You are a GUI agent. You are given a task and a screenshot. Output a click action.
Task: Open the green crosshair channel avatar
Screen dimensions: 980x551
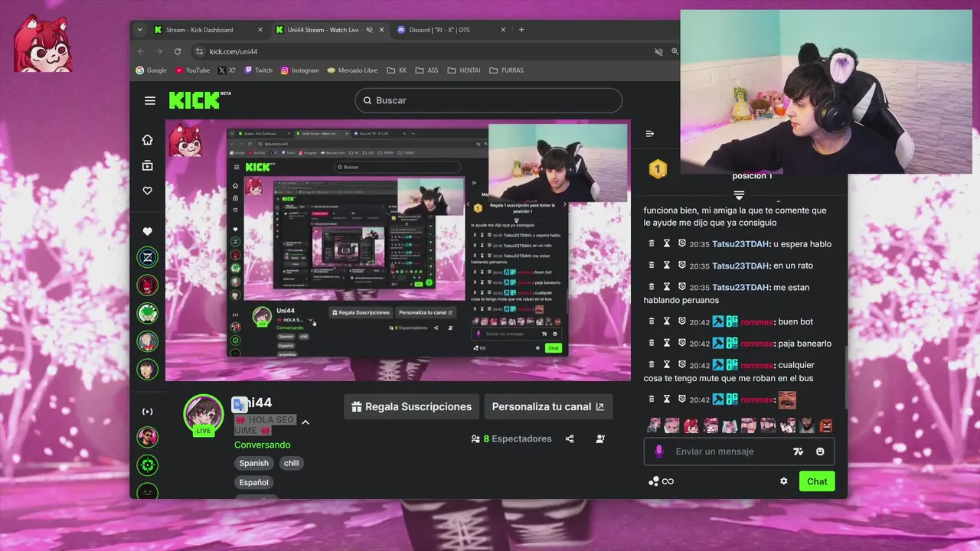pos(148,465)
